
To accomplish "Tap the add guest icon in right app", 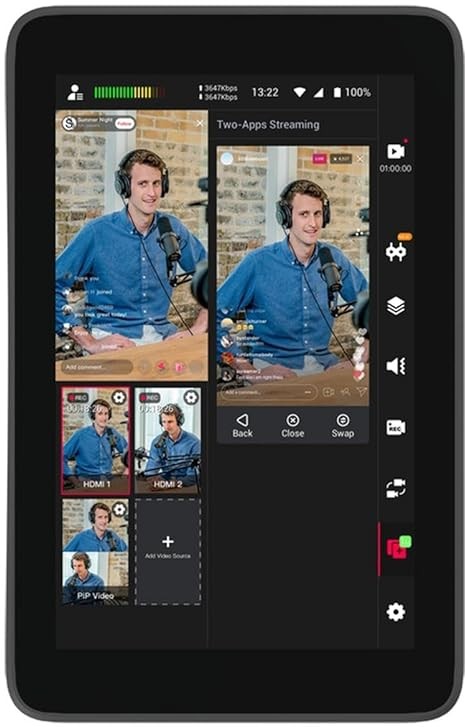I will tap(345, 392).
